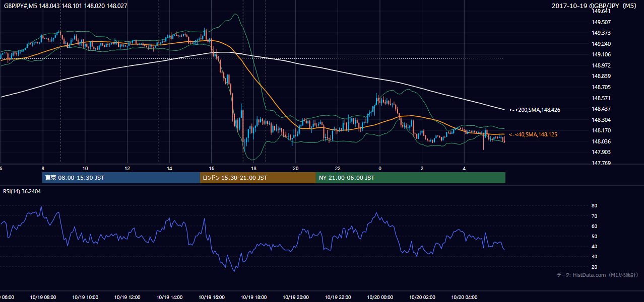644x302 pixels.
Task: Click the 10/19 22:00 bottom time label
Action: pos(338,297)
